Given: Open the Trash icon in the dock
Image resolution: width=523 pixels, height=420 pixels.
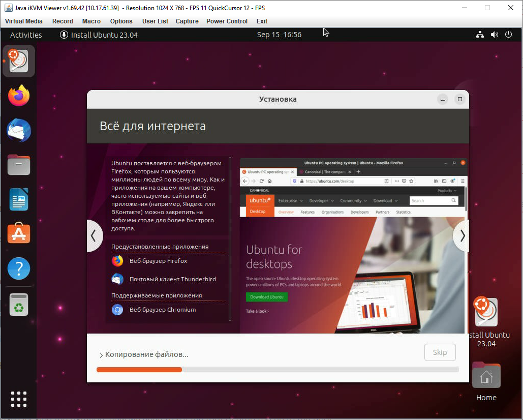Looking at the screenshot, I should [x=19, y=305].
